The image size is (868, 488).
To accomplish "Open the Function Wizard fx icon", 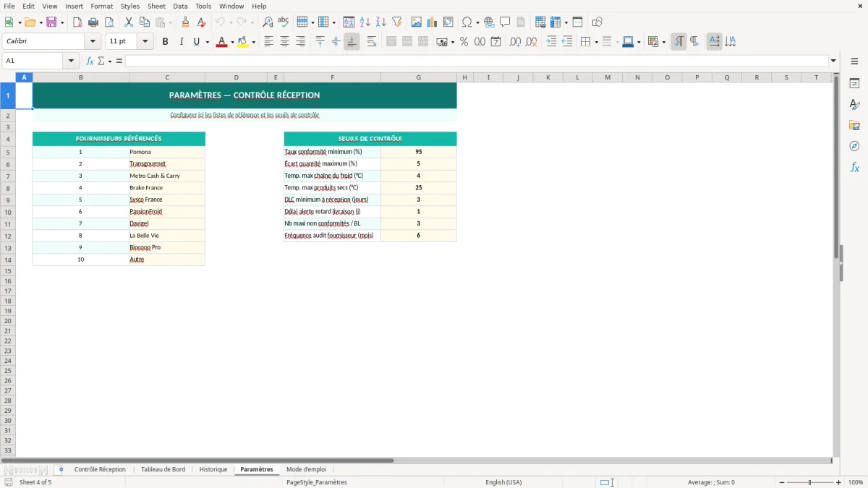I will (x=90, y=61).
